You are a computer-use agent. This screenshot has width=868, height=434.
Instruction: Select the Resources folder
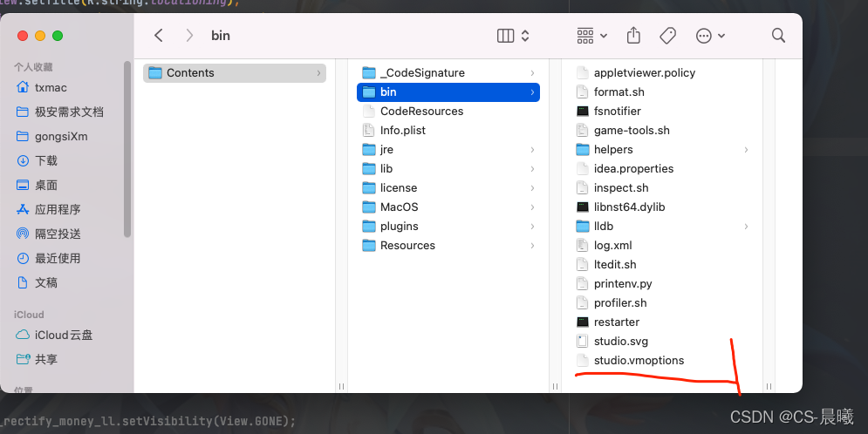pyautogui.click(x=448, y=246)
